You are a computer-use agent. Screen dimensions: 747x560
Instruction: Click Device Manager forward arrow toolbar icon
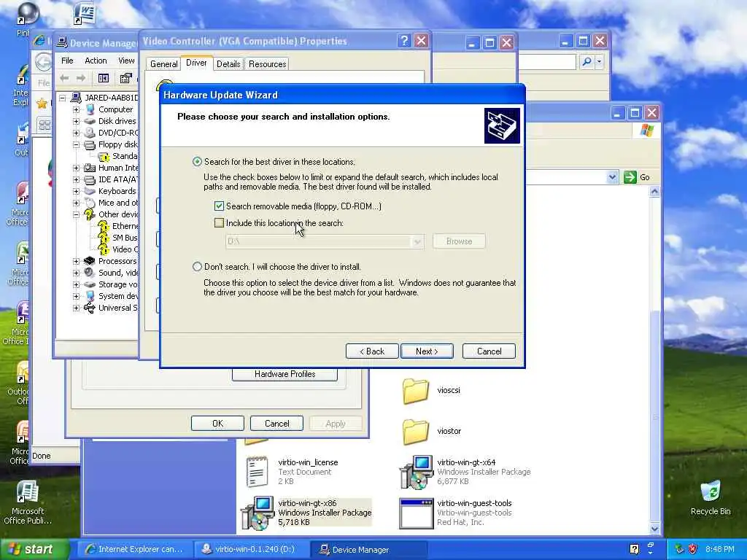(81, 78)
